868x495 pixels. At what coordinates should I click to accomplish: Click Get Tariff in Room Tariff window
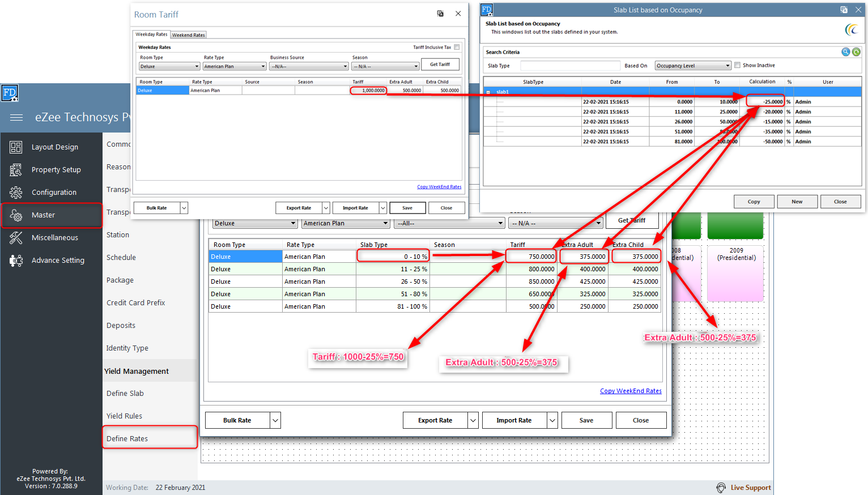pos(440,65)
